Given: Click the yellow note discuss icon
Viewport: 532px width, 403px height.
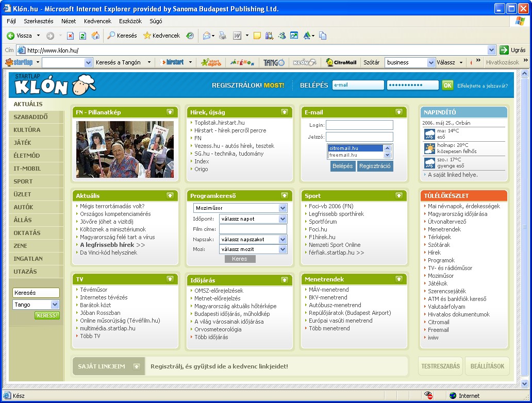Looking at the screenshot, I should point(257,36).
